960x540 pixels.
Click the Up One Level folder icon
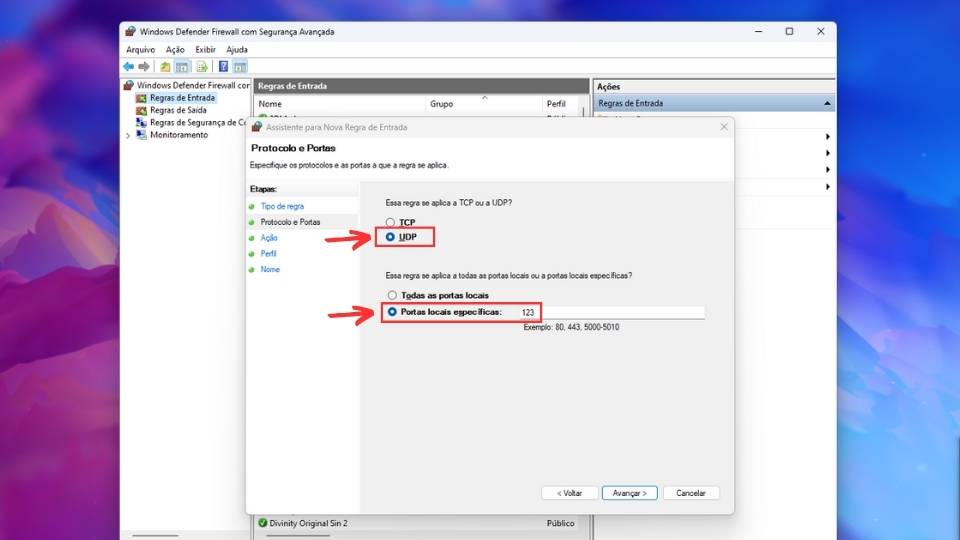click(165, 67)
